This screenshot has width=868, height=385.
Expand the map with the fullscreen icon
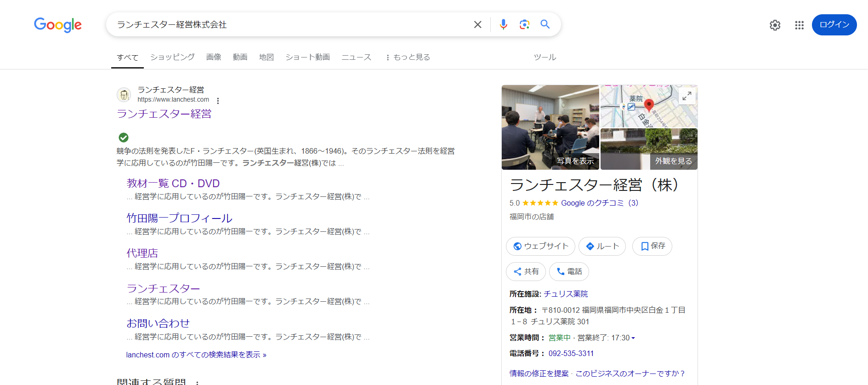(687, 96)
